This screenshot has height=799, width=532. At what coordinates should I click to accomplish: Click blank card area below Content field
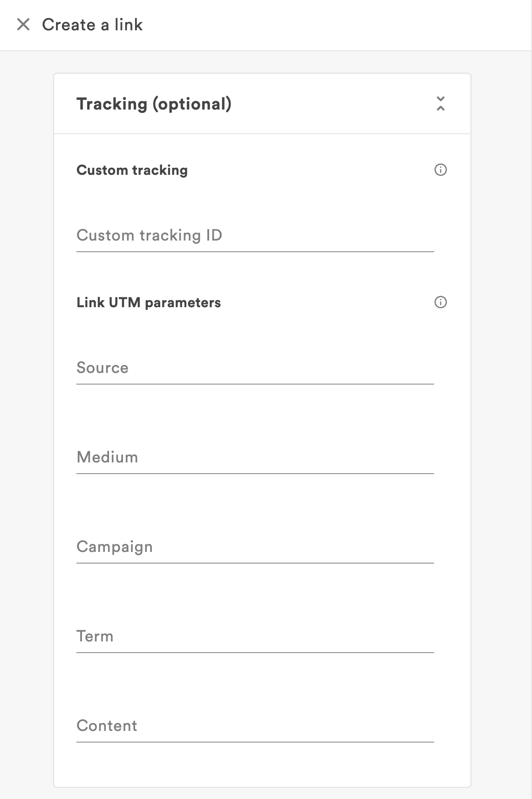[261, 765]
